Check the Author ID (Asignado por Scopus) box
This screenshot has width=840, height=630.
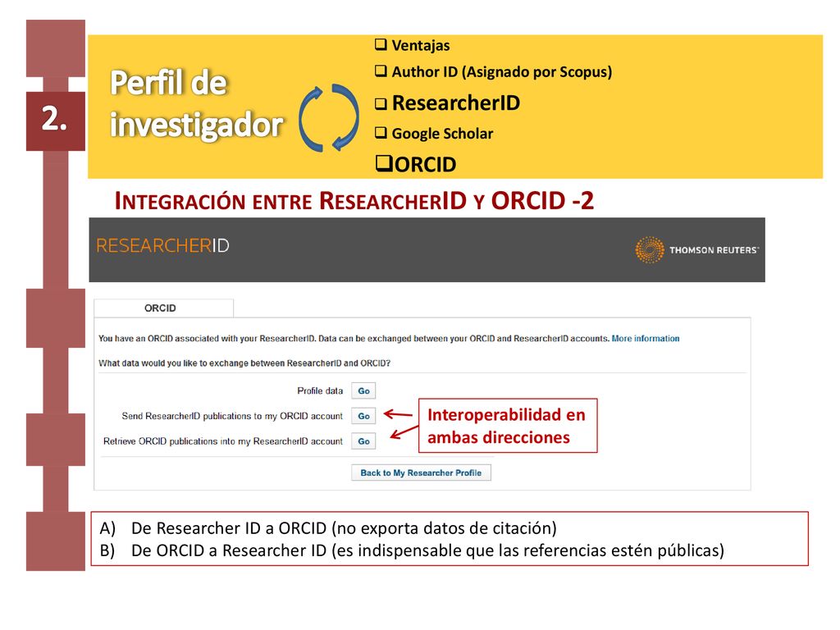(x=381, y=71)
